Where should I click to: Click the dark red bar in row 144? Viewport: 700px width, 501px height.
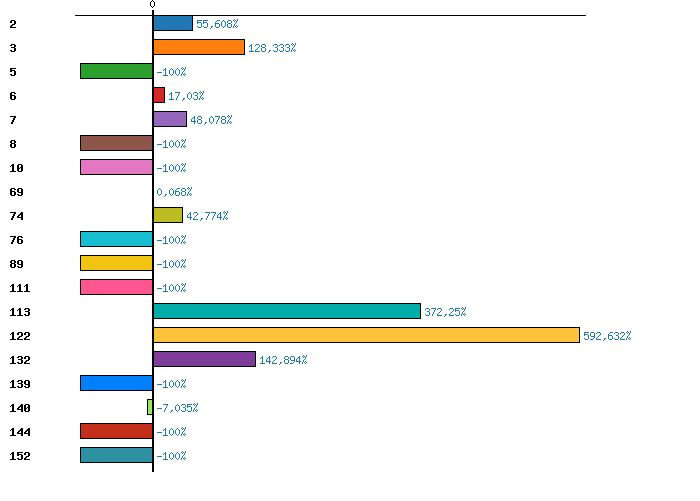click(116, 431)
